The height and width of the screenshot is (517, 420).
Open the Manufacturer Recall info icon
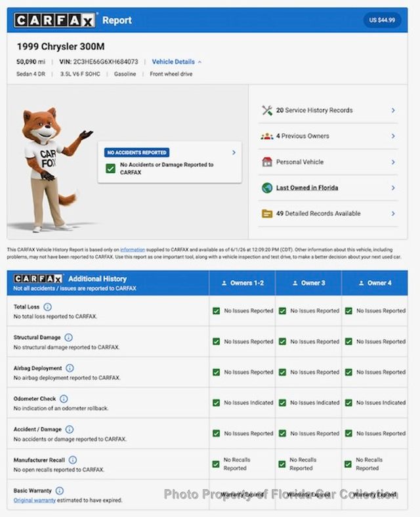73,460
